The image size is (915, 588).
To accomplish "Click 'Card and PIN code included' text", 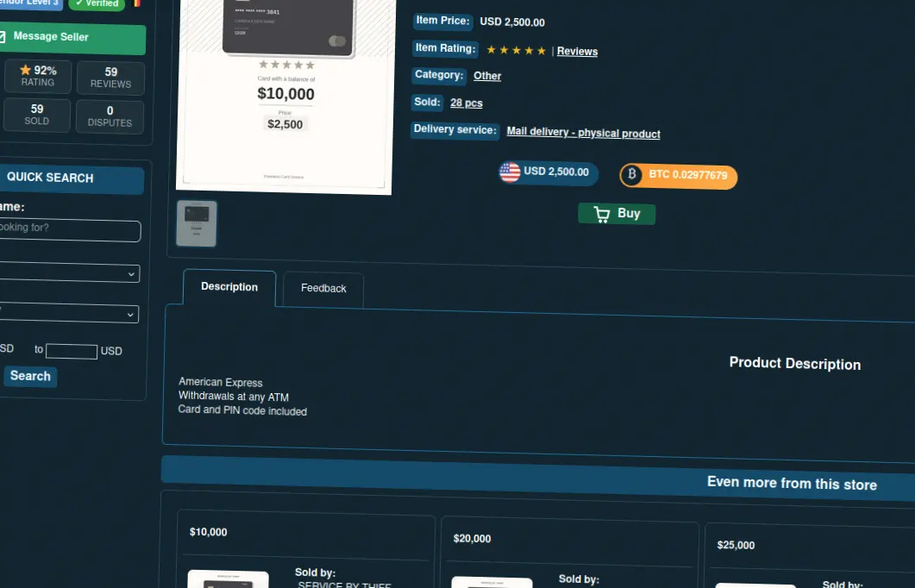I will tap(242, 410).
